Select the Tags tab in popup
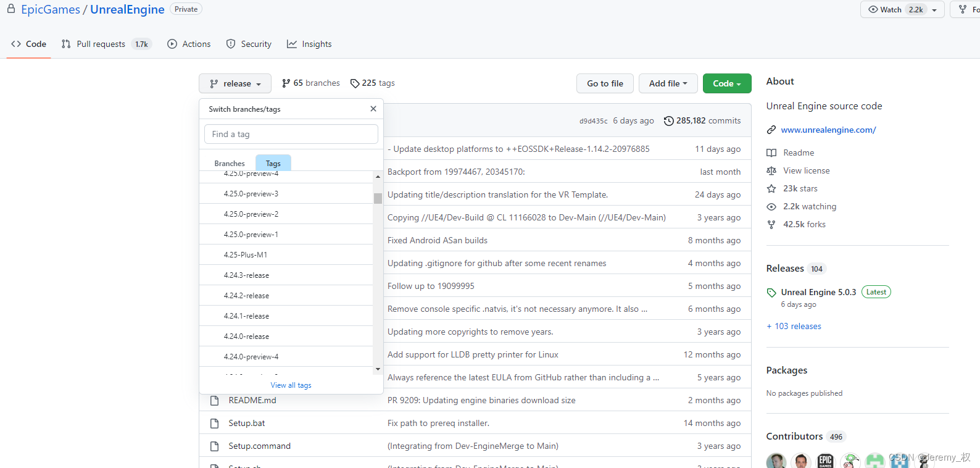The width and height of the screenshot is (980, 468). pyautogui.click(x=273, y=164)
